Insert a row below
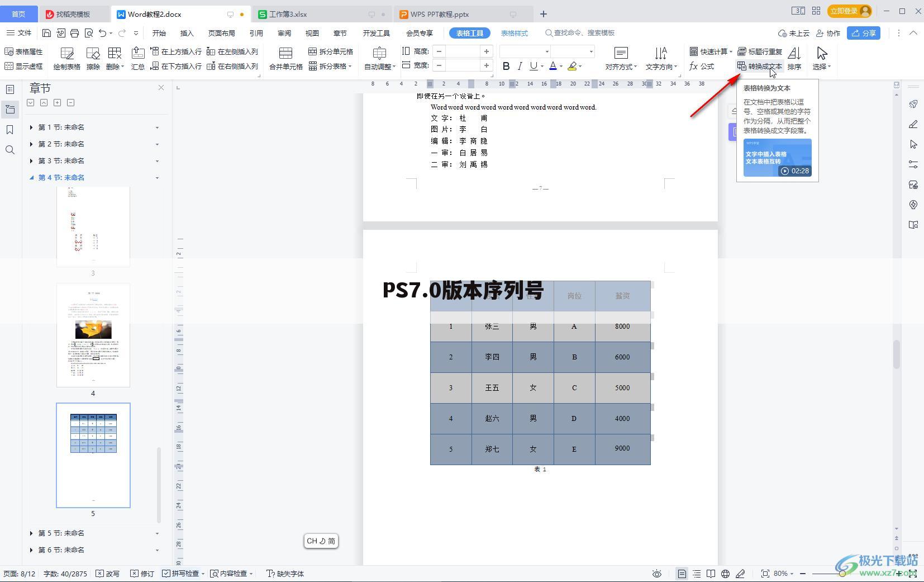 (176, 66)
